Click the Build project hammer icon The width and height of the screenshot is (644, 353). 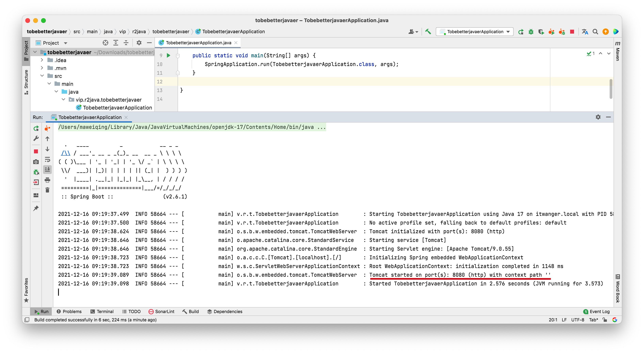[x=428, y=31]
